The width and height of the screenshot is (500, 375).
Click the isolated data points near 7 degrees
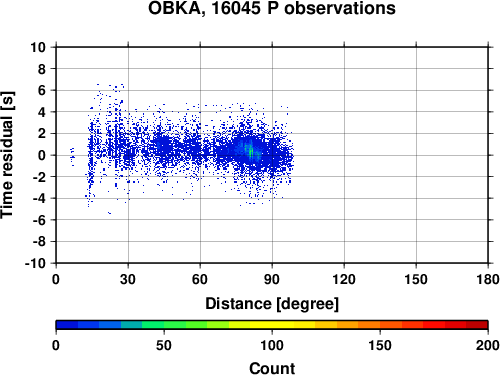[x=72, y=156]
